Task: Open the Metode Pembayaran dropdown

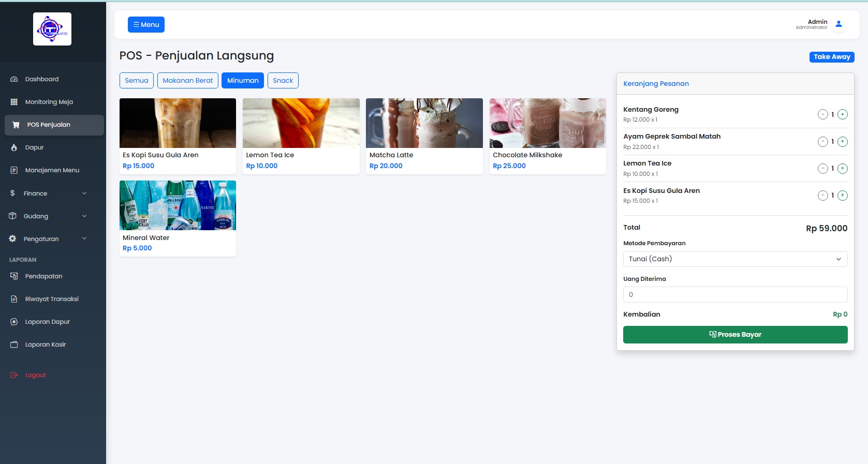Action: [735, 259]
